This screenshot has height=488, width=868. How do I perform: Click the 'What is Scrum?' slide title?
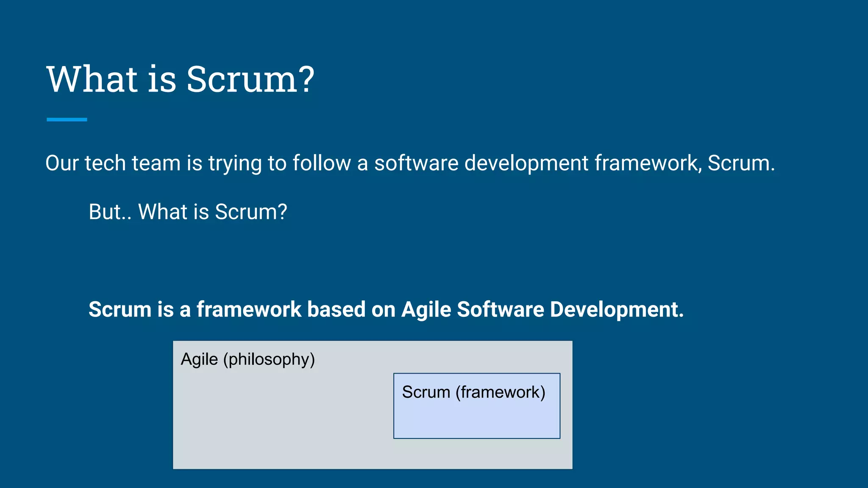coord(180,80)
